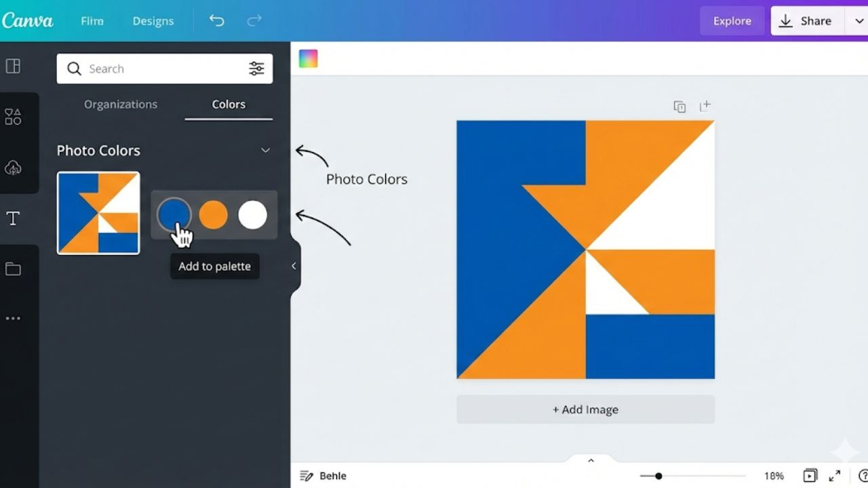This screenshot has height=488, width=868.
Task: Collapse the side panel with the arrow
Action: click(x=293, y=266)
